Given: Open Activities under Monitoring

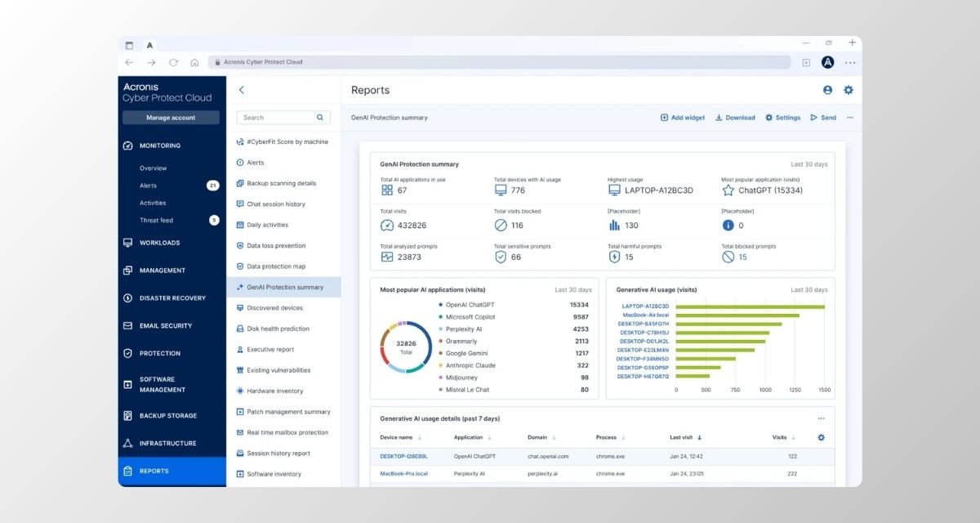Looking at the screenshot, I should coord(153,203).
